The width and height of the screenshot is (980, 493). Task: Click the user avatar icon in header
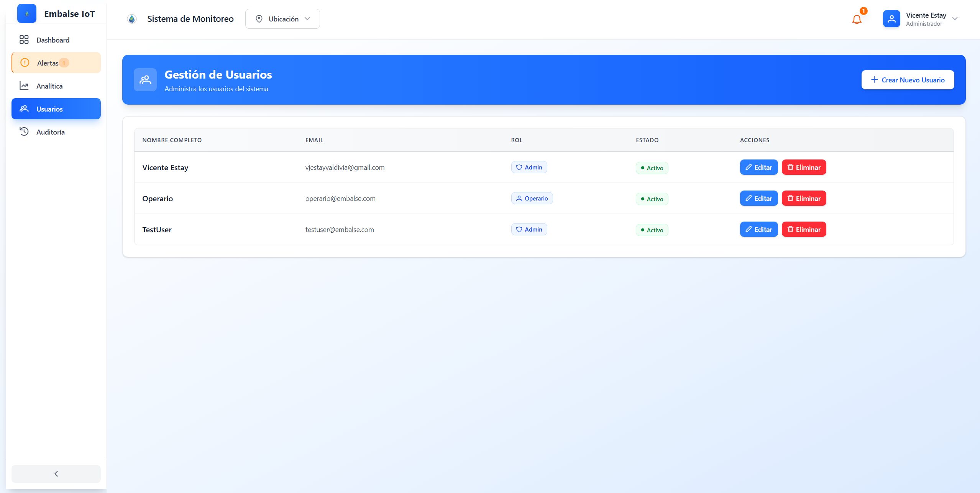click(891, 19)
